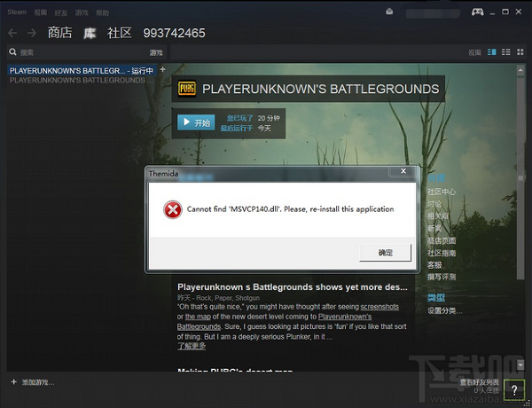Click the notification inbox icon
532x408 pixels.
click(x=389, y=12)
